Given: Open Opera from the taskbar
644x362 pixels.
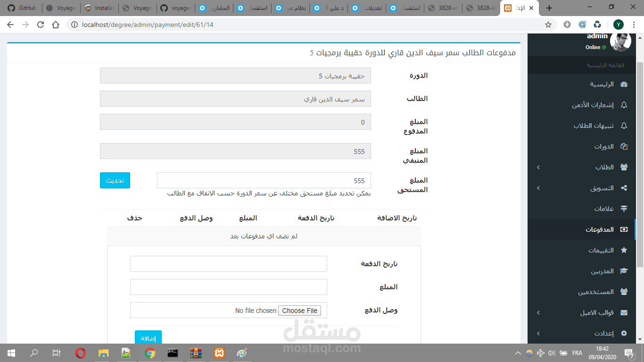Looking at the screenshot, I should click(81, 353).
